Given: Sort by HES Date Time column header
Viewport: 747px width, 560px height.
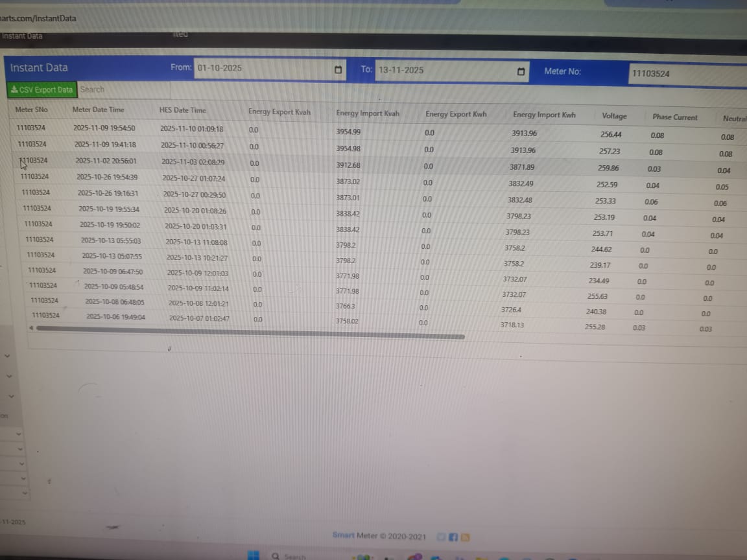Looking at the screenshot, I should [x=182, y=110].
